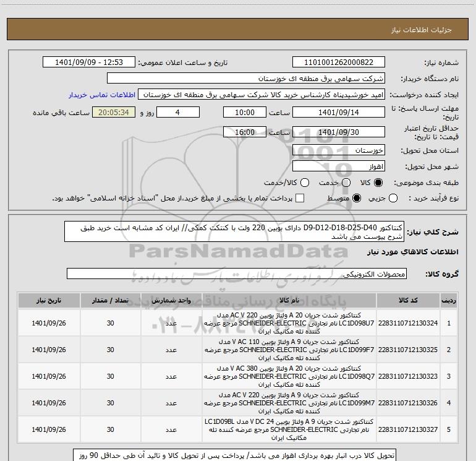Click the remaining days field showing 4
Image resolution: width=476 pixels, height=461 pixels.
click(x=178, y=112)
